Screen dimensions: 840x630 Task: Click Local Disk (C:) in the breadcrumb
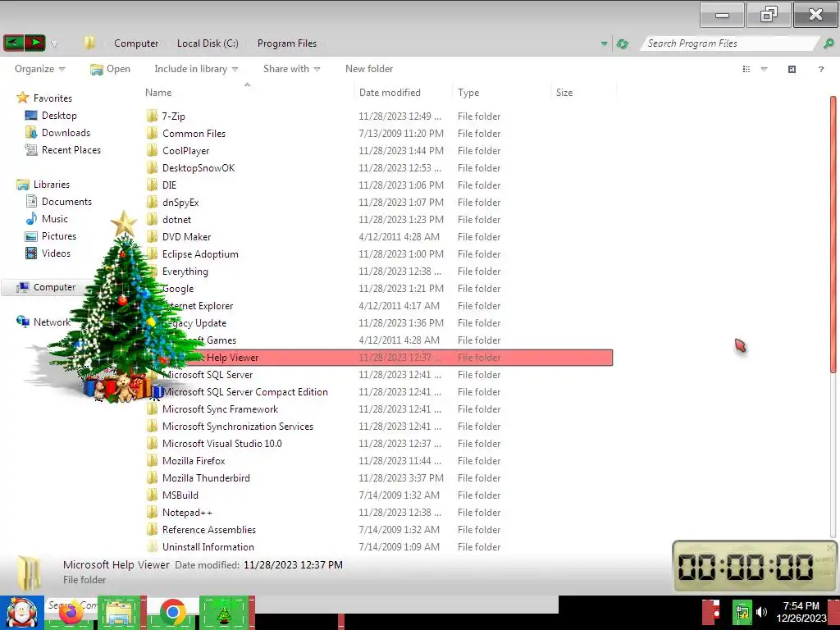208,43
